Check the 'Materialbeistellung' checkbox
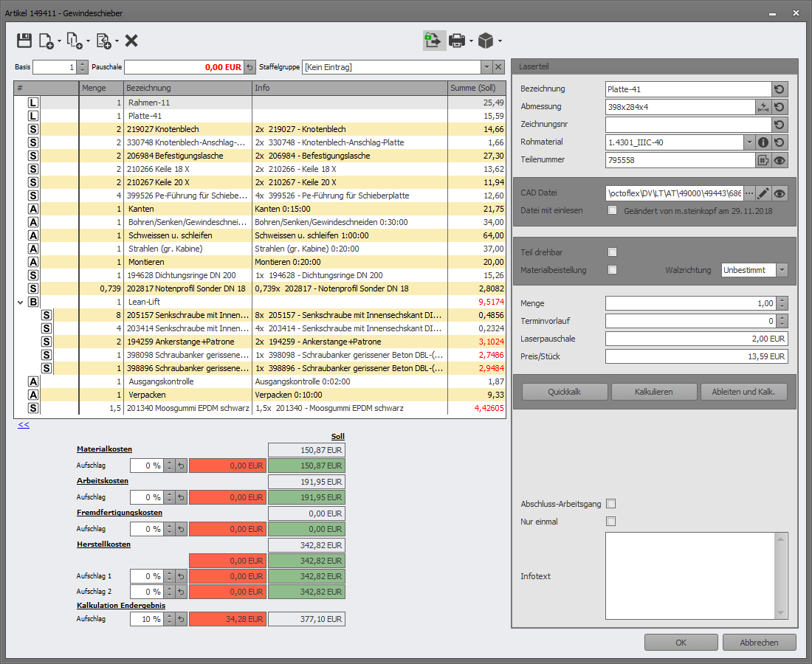The width and height of the screenshot is (812, 664). tap(611, 270)
